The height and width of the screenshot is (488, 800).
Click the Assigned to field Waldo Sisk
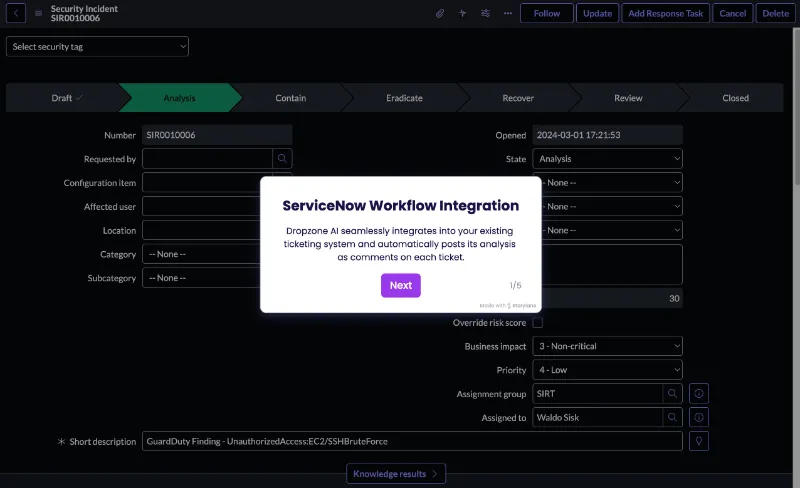pyautogui.click(x=597, y=418)
